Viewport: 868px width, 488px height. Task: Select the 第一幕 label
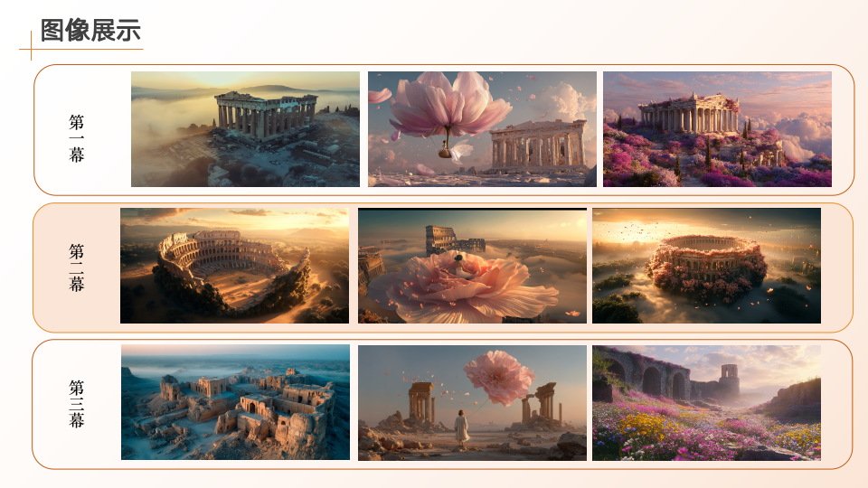point(76,138)
